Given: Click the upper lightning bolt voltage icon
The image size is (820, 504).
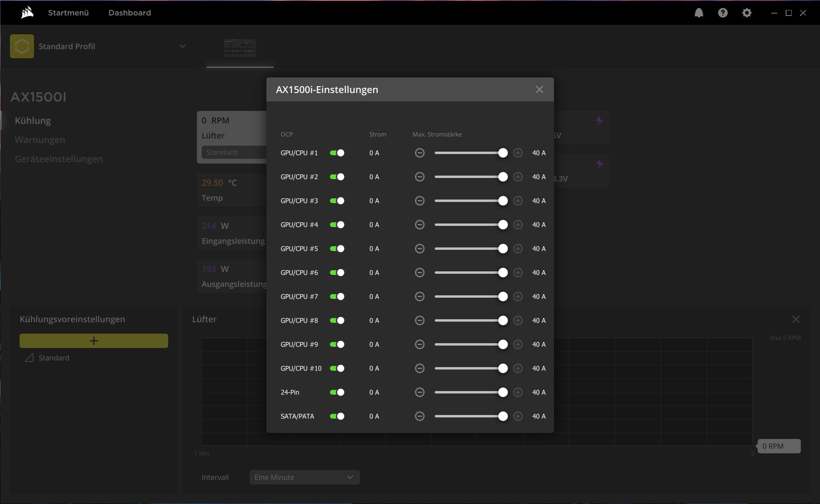Looking at the screenshot, I should point(599,121).
